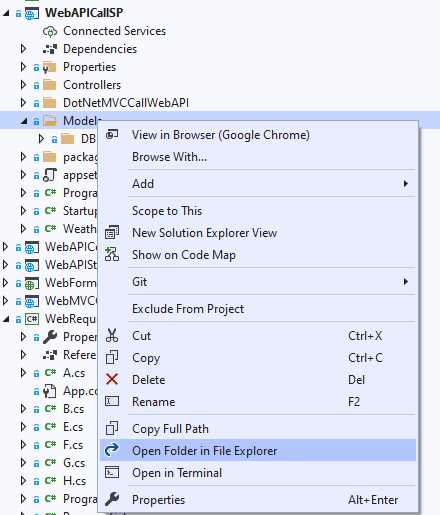Click the Controllers folder icon
440x515 pixels.
(50, 85)
